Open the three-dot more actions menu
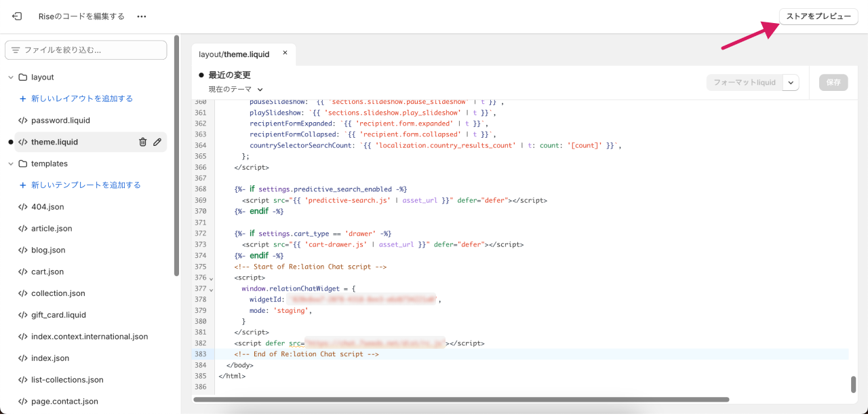 click(x=141, y=16)
